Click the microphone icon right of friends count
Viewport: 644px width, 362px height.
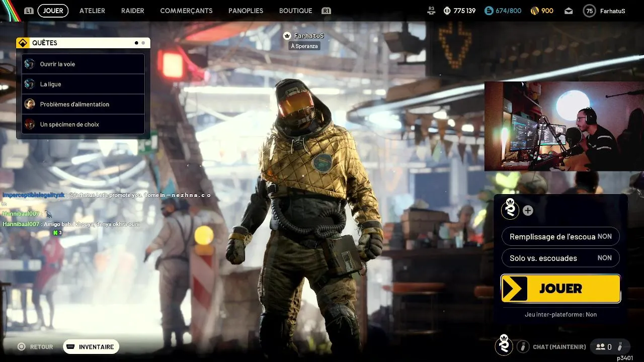click(620, 346)
